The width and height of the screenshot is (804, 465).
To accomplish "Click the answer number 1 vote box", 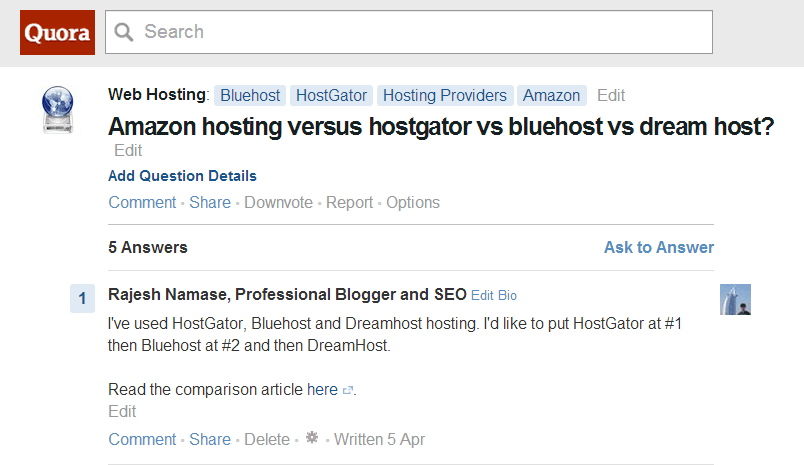I will pos(83,298).
